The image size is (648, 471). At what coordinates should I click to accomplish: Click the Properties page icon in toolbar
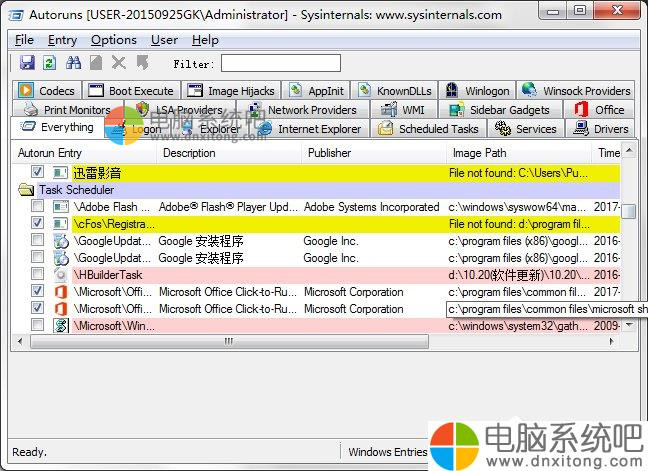click(96, 63)
